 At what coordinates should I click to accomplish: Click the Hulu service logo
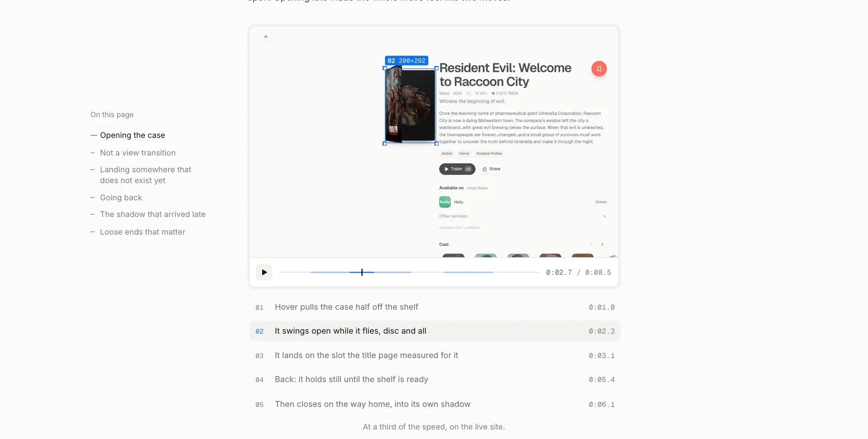tap(445, 202)
